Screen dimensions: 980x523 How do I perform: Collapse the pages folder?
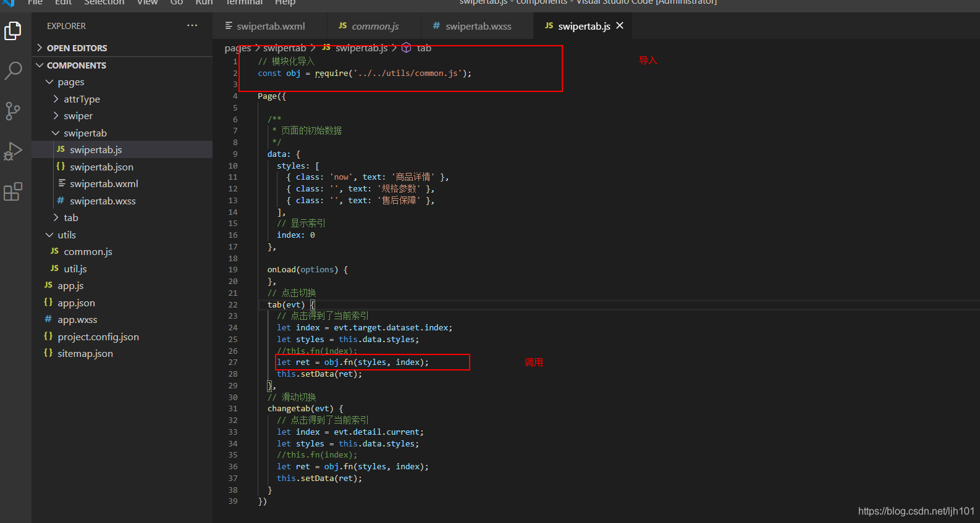[x=122, y=82]
